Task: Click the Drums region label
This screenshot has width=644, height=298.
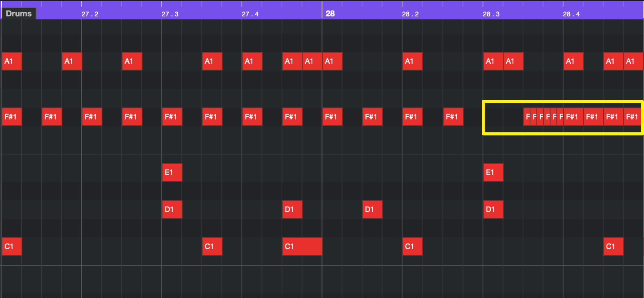Action: click(x=19, y=13)
